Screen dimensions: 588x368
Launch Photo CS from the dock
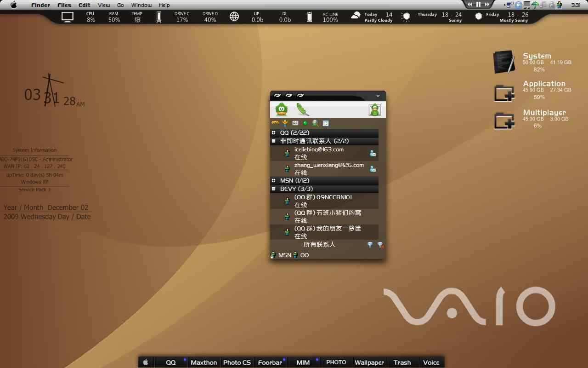(x=237, y=362)
